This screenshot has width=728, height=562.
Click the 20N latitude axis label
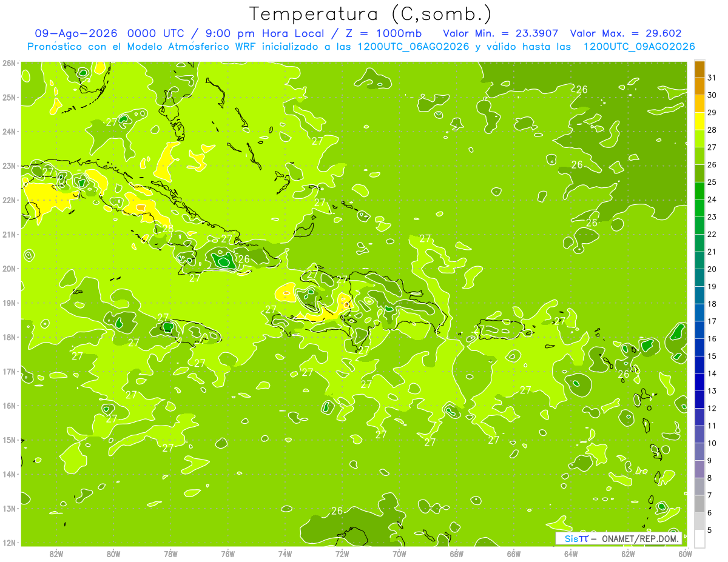8,269
